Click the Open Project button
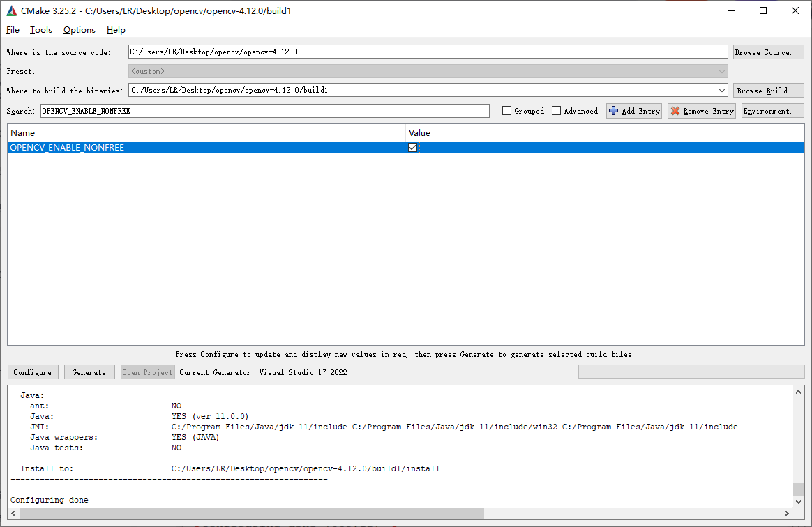The width and height of the screenshot is (812, 527). [148, 372]
